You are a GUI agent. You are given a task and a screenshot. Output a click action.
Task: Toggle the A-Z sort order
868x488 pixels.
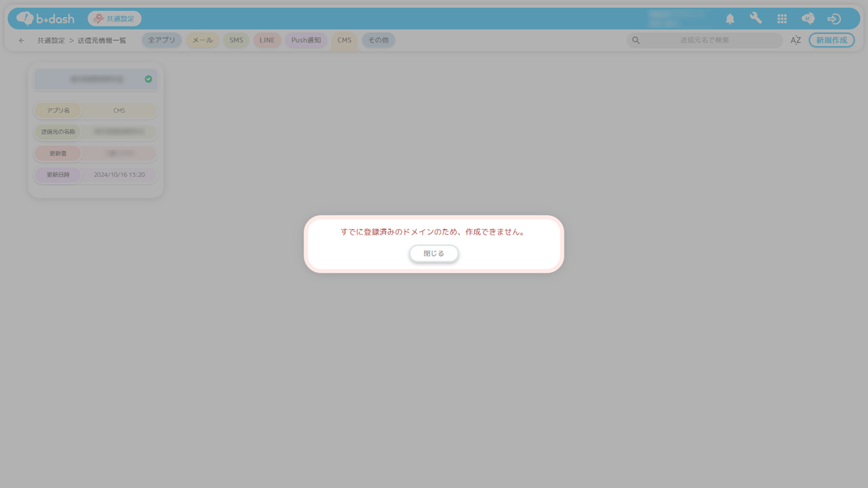pos(796,40)
